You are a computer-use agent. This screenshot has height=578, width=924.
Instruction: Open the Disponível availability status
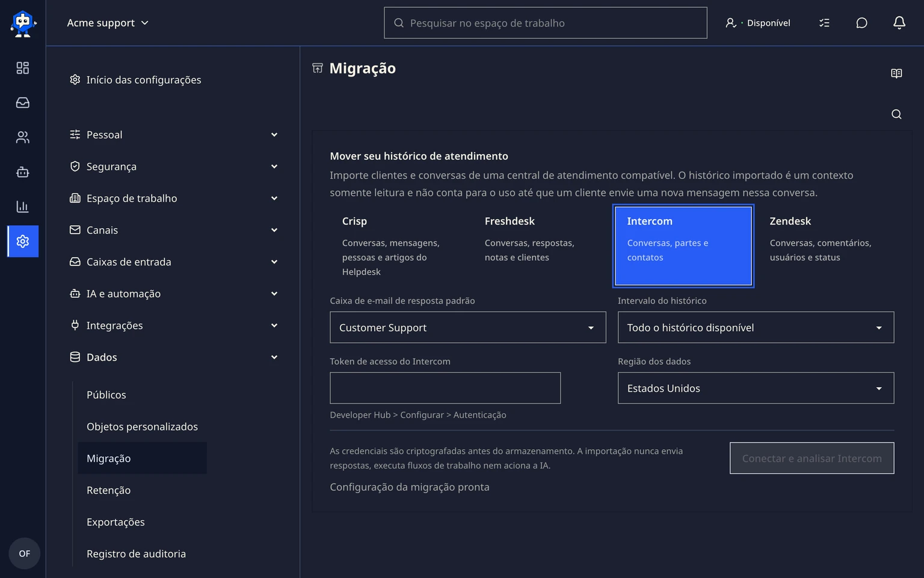[x=758, y=23]
